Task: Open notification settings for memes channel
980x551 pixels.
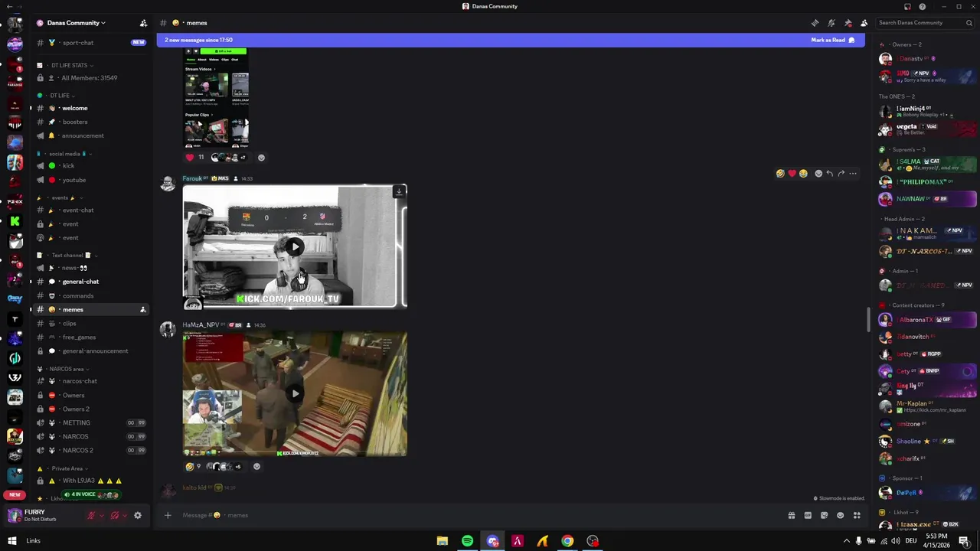Action: click(x=831, y=23)
